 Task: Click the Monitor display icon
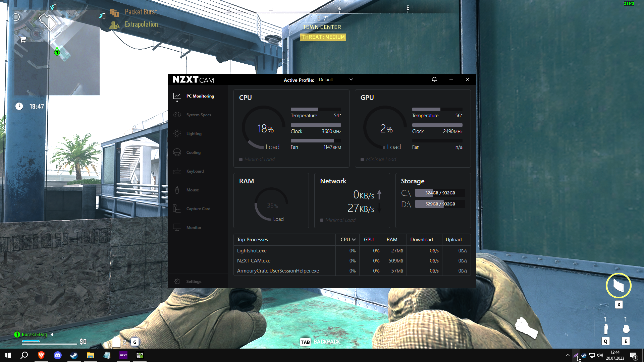tap(177, 227)
